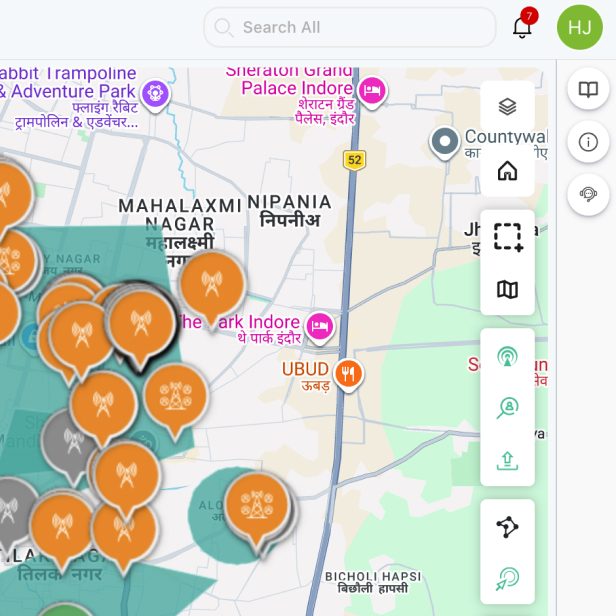This screenshot has height=616, width=616.
Task: Click the Flying Rabbit Adventure Park pin
Action: pyautogui.click(x=155, y=94)
